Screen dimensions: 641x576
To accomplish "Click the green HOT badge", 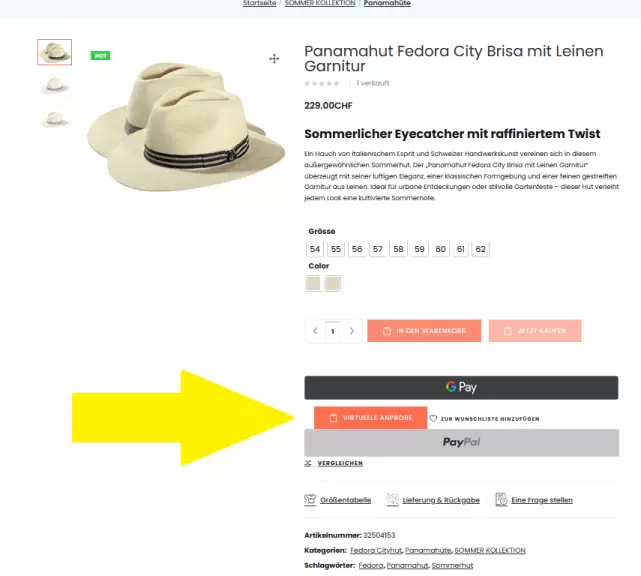I will (x=101, y=56).
